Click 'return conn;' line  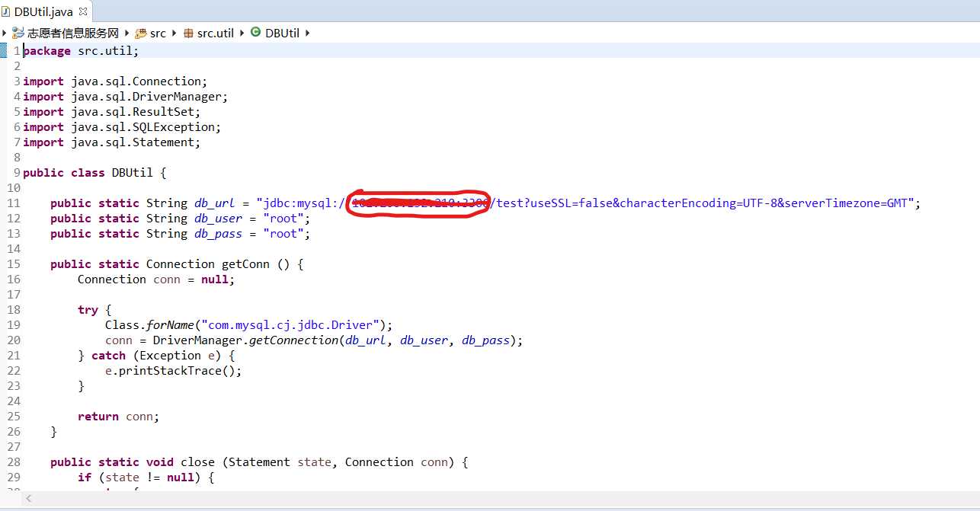[119, 417]
